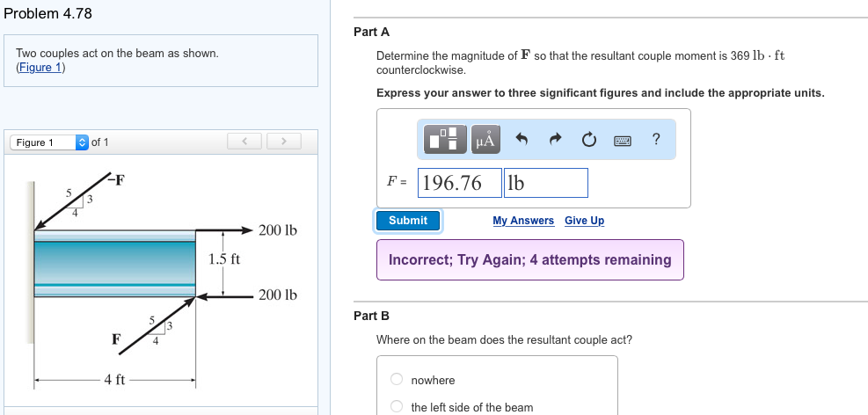Click 'Two couples act on the beam' text
Image resolution: width=868 pixels, height=415 pixels.
click(x=117, y=54)
